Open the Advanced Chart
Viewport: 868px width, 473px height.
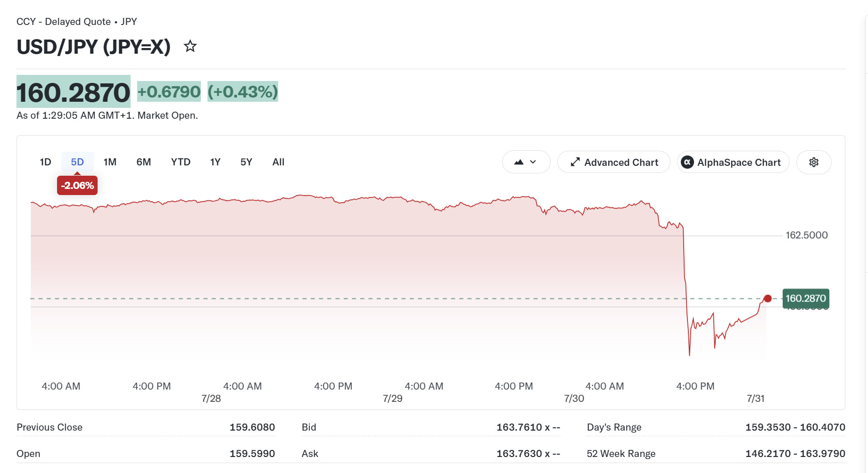[613, 162]
